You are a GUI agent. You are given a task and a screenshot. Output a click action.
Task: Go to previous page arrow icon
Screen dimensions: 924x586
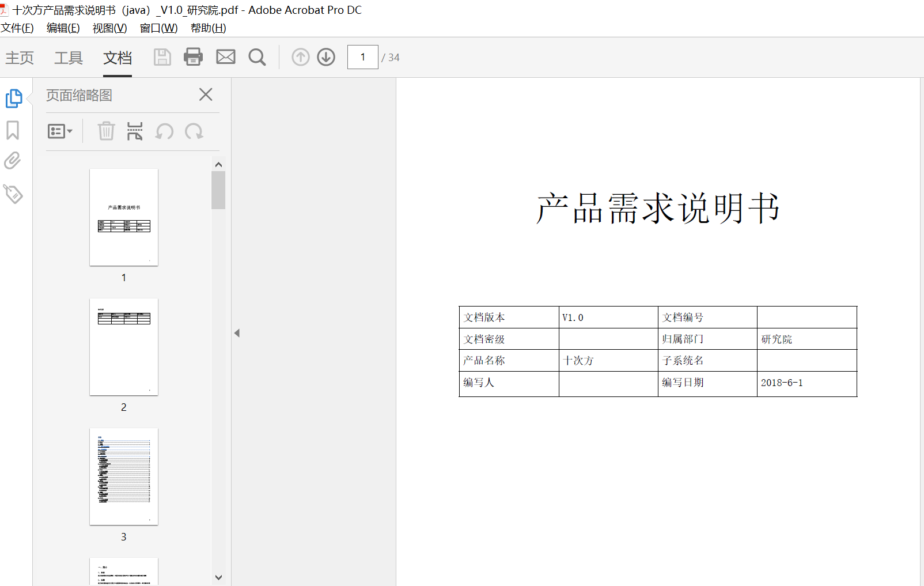point(301,57)
